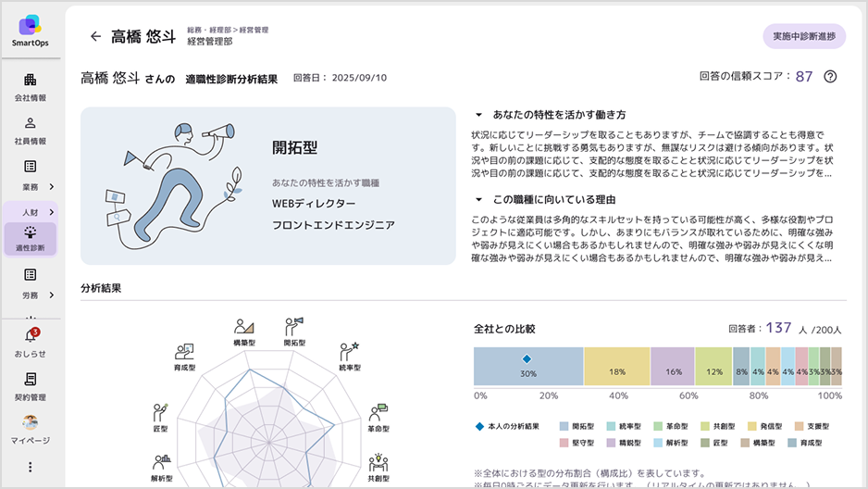The width and height of the screenshot is (868, 489).
Task: Expand 業務 submenu chevron
Action: 52,187
